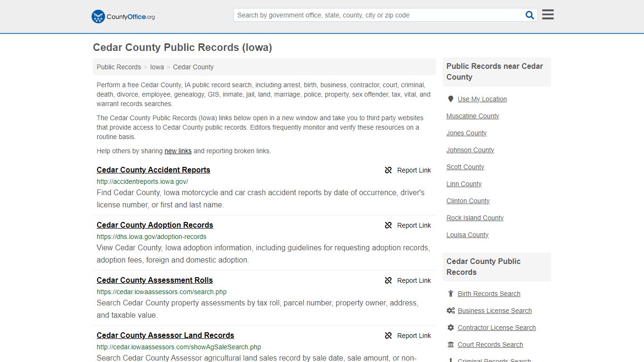Open Court Records Search
The height and width of the screenshot is (362, 644).
pos(490,345)
